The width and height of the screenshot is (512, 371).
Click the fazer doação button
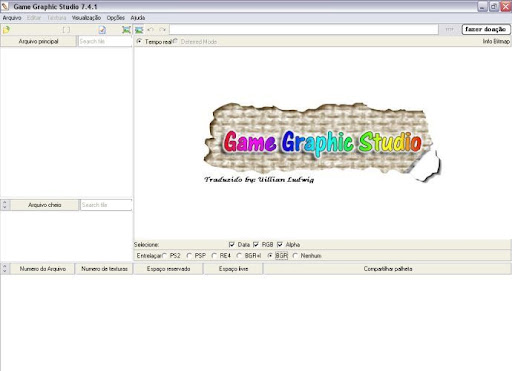point(486,29)
